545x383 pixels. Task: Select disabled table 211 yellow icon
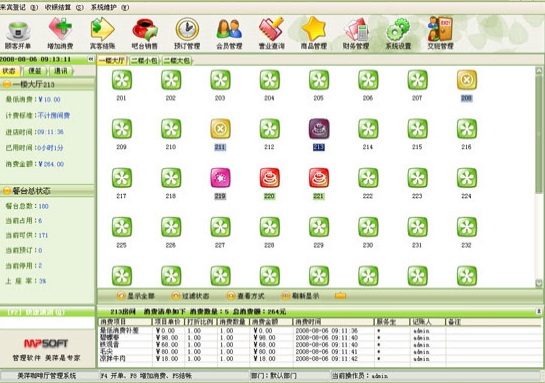220,129
